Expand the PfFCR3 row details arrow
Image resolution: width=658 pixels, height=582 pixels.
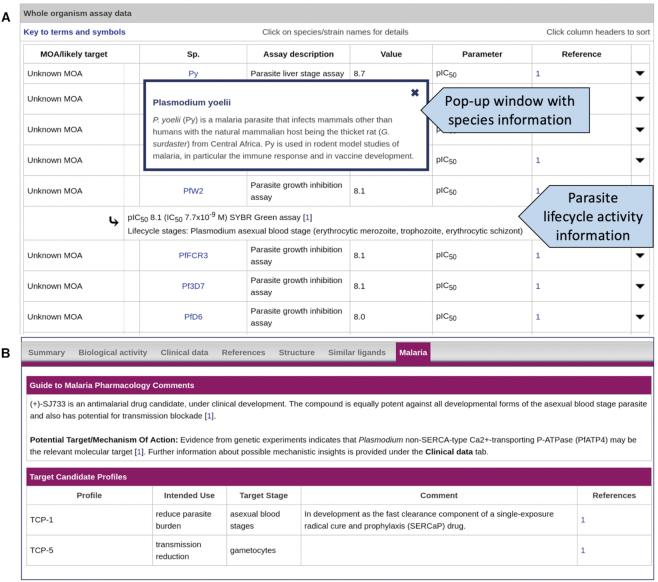click(x=640, y=256)
